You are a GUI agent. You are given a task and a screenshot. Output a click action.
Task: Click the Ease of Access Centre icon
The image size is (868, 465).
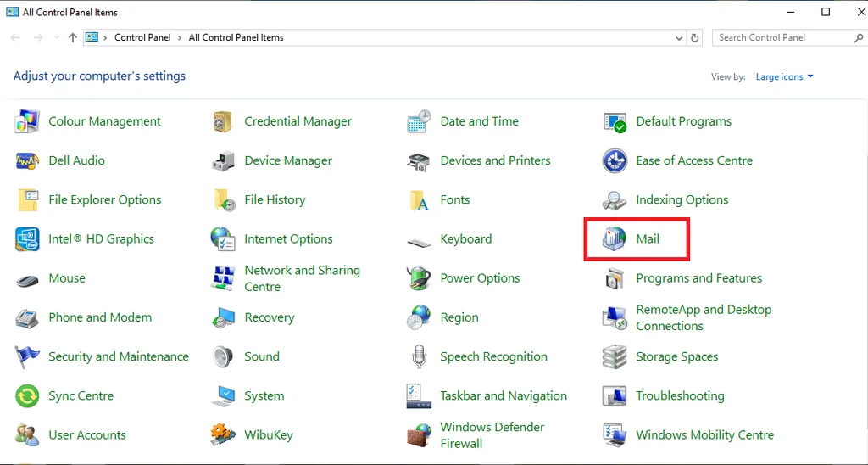click(615, 160)
